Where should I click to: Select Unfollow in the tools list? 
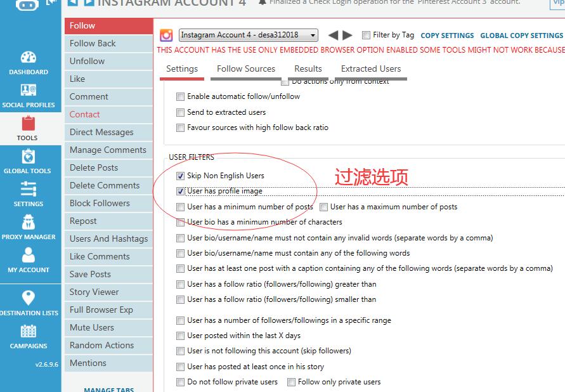(88, 61)
